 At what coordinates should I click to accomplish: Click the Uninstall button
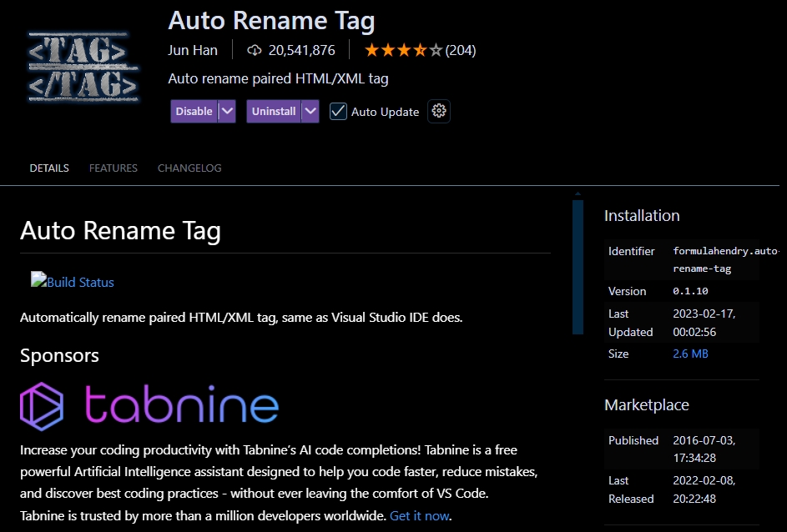click(x=274, y=111)
